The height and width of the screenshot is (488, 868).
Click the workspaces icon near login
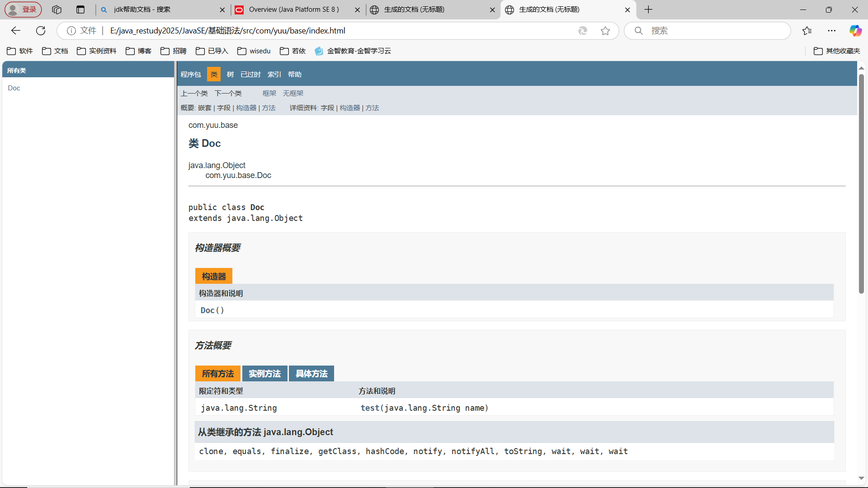coord(57,9)
